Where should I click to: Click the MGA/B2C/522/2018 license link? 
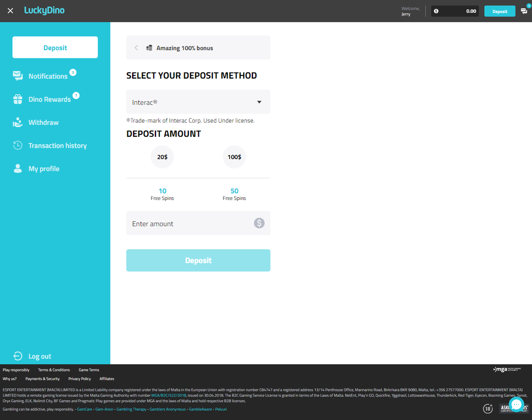[168, 395]
